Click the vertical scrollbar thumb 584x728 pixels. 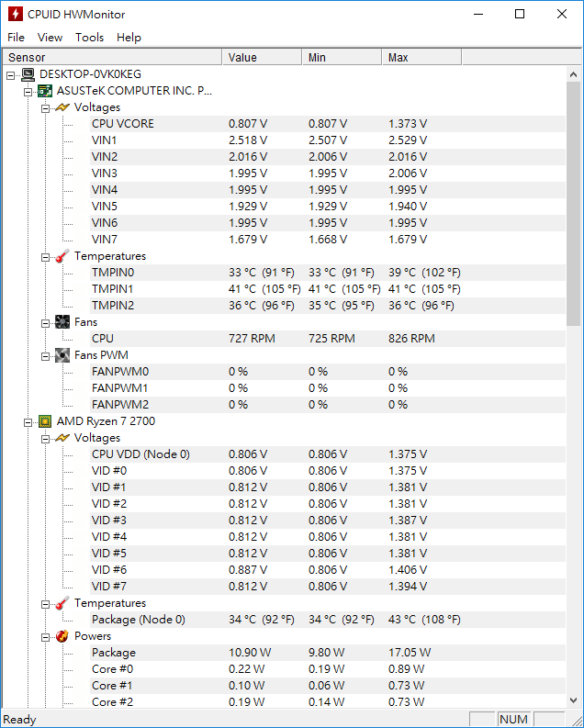pyautogui.click(x=573, y=204)
